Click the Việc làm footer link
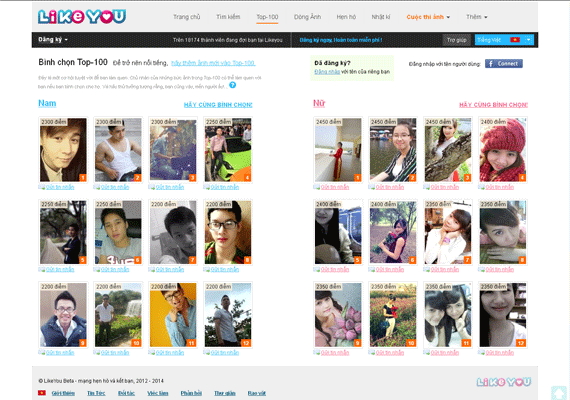The width and height of the screenshot is (570, 400). click(158, 393)
